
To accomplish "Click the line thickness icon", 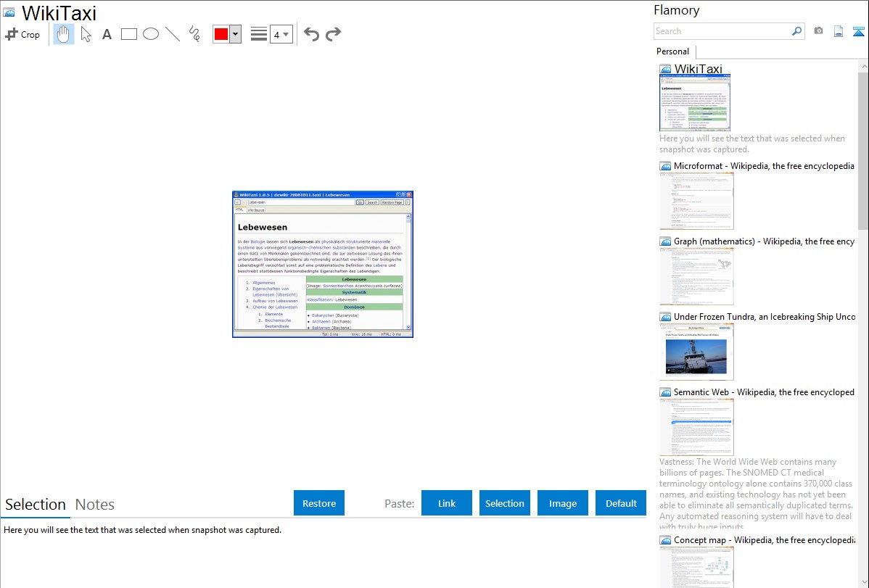I will click(258, 34).
